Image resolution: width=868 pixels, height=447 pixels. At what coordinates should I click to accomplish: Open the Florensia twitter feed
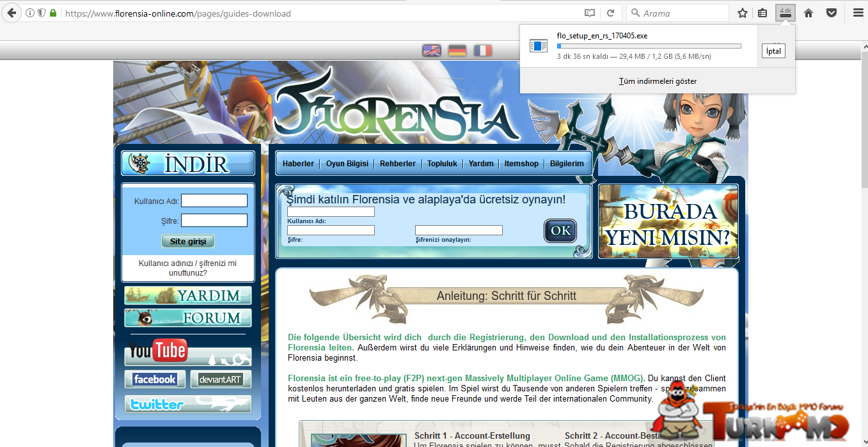(x=188, y=404)
